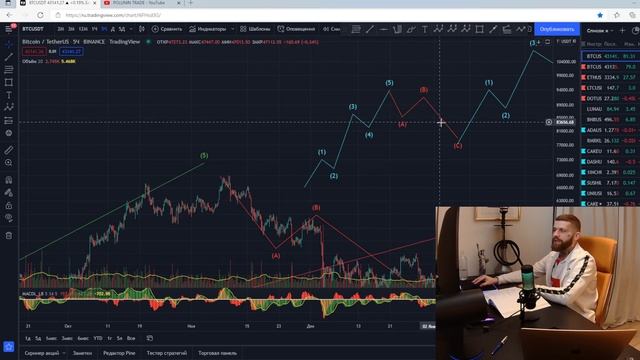
Task: Click the Text T tool in favorites toolbar
Action: pyautogui.click(x=424, y=29)
